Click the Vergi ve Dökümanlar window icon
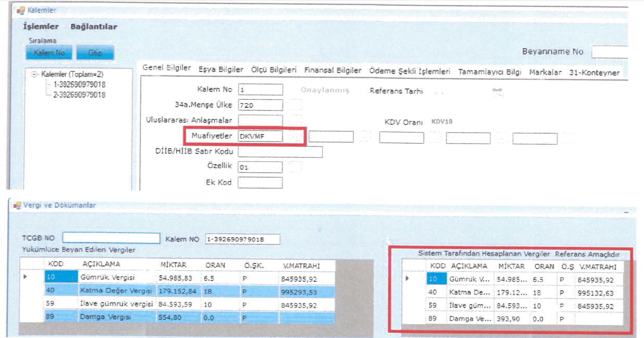644x338 pixels. pos(17,205)
